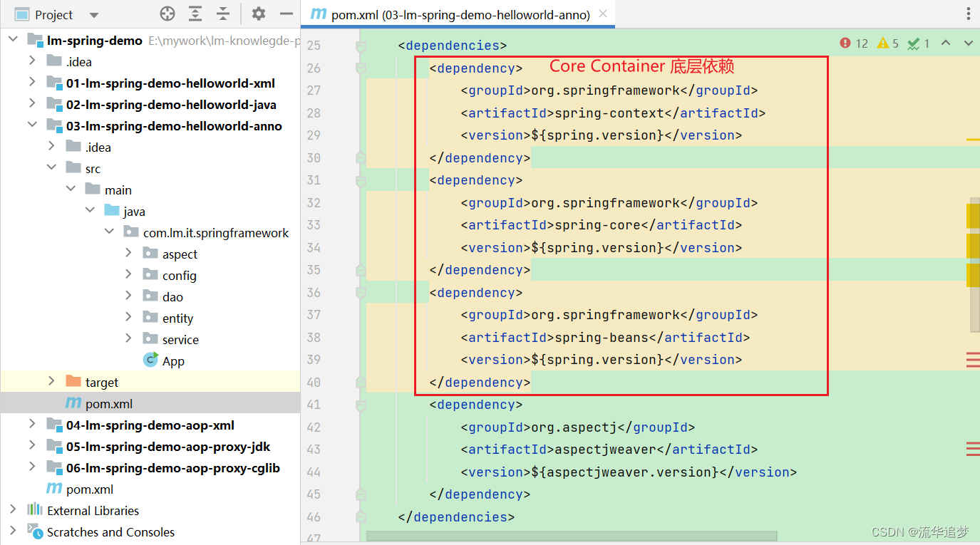Click the External Libraries icon
This screenshot has height=545, width=980.
pyautogui.click(x=35, y=509)
